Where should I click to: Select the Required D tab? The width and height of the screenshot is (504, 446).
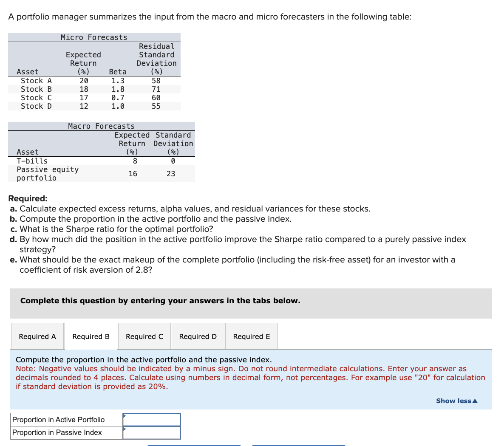coord(198,336)
